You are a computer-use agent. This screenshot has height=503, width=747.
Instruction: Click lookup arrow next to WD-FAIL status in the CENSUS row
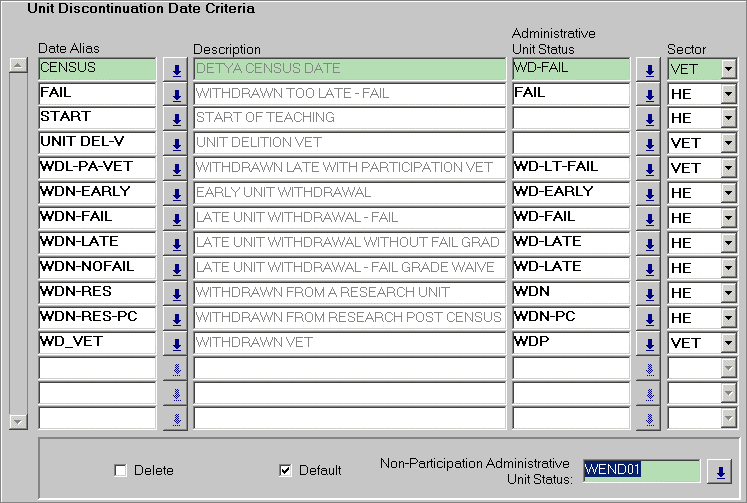(650, 69)
